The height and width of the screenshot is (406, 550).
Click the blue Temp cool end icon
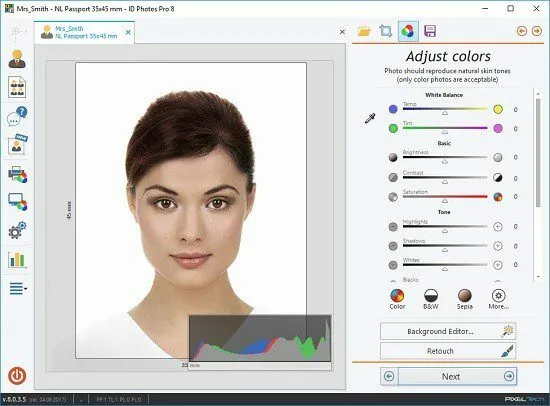point(393,109)
